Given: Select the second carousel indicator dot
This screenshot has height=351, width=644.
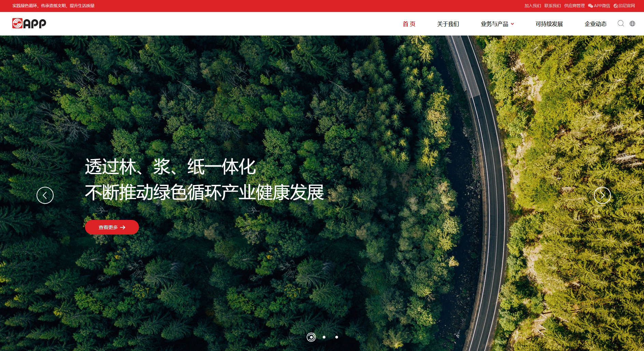Looking at the screenshot, I should tap(324, 337).
